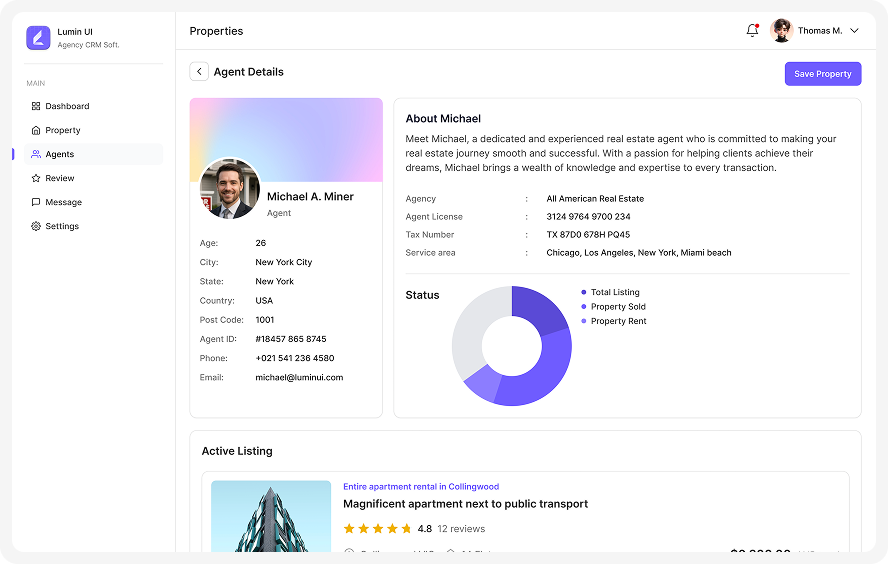Screen dimensions: 888x564
Task: Click the Review star icon in sidebar
Action: coord(36,178)
